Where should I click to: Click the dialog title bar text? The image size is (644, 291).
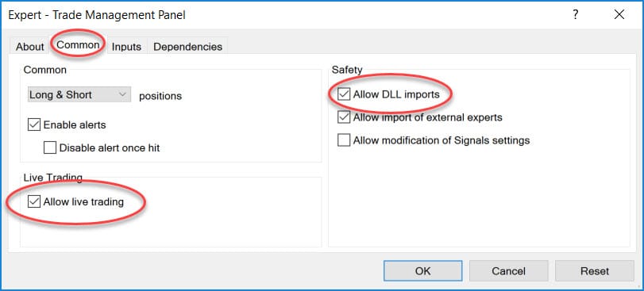97,15
